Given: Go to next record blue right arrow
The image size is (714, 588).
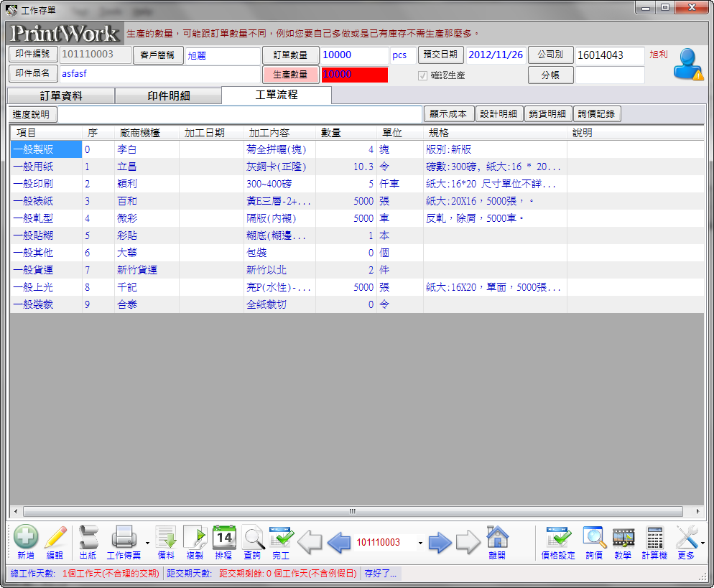Looking at the screenshot, I should tap(440, 541).
